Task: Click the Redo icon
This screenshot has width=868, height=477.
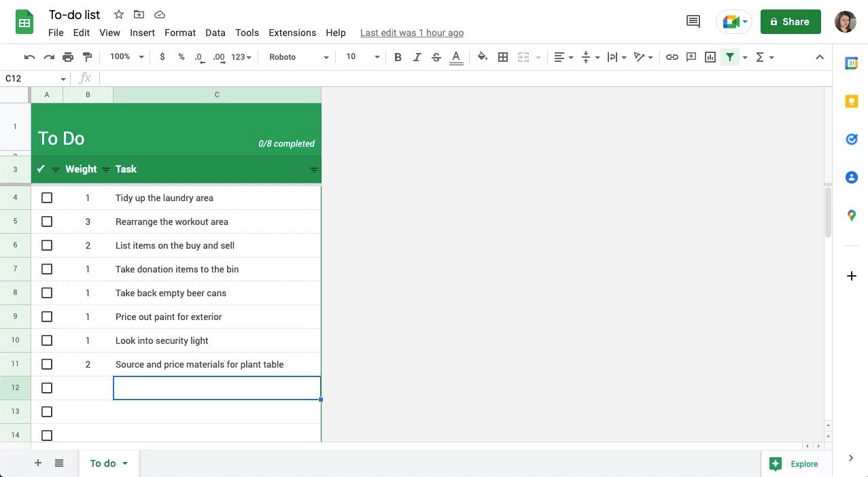Action: coord(48,57)
